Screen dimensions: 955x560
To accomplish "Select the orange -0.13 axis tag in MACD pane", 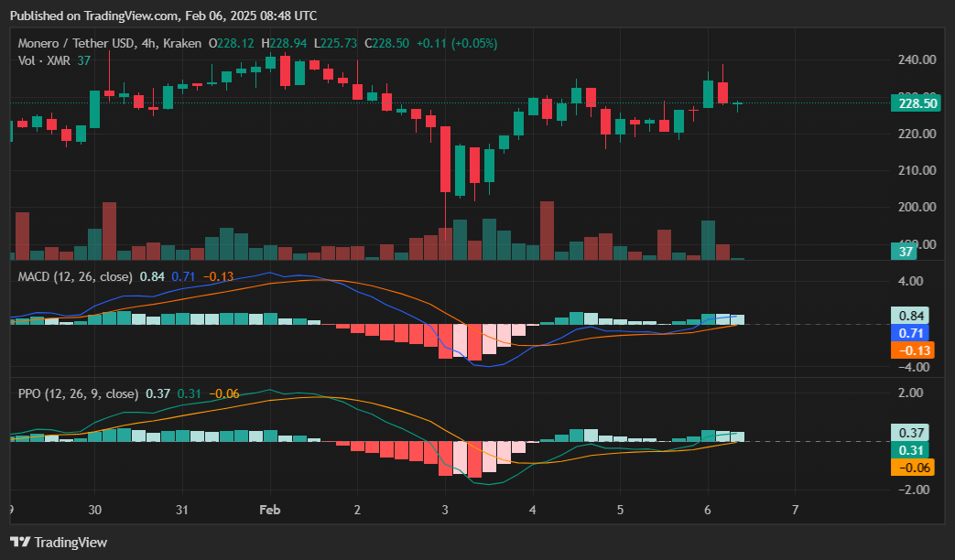I will (912, 350).
